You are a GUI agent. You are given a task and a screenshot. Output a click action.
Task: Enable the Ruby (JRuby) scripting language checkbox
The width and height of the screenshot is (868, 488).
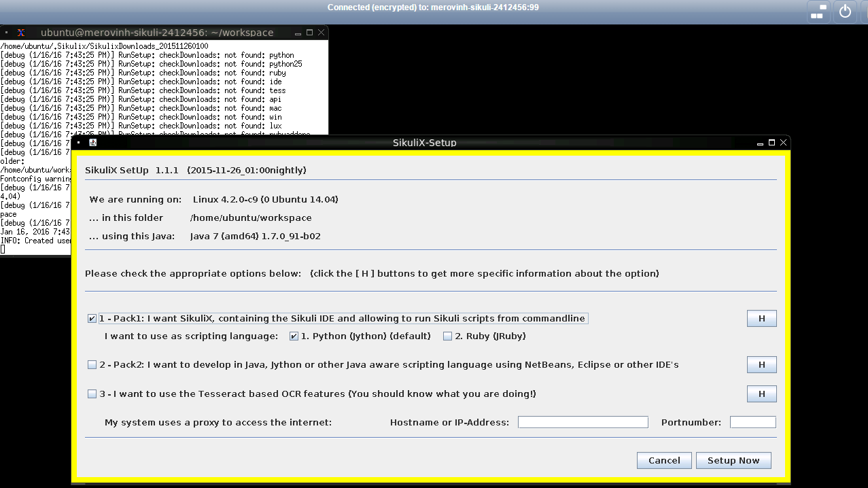[x=447, y=336]
